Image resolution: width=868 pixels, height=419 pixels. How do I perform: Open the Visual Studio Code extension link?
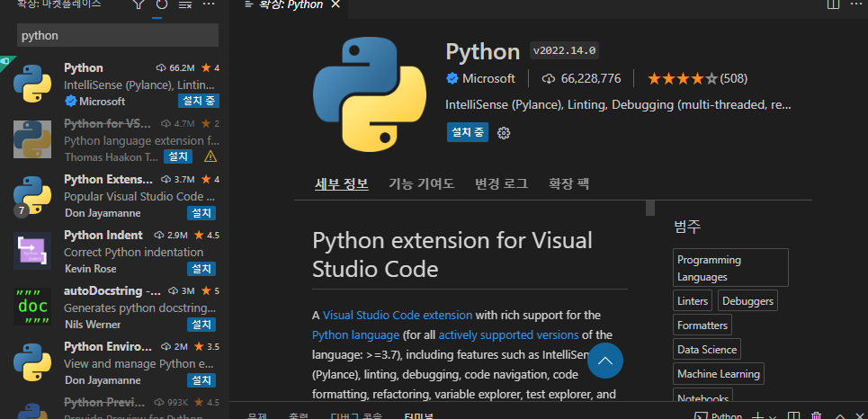398,315
